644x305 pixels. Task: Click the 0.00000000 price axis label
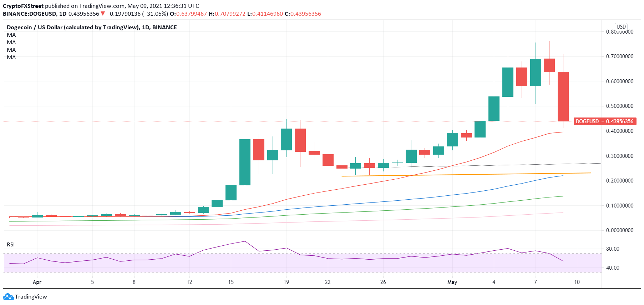pyautogui.click(x=620, y=230)
